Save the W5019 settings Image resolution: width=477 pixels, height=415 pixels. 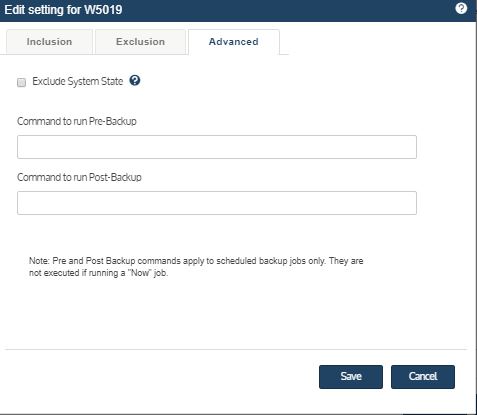coord(351,377)
